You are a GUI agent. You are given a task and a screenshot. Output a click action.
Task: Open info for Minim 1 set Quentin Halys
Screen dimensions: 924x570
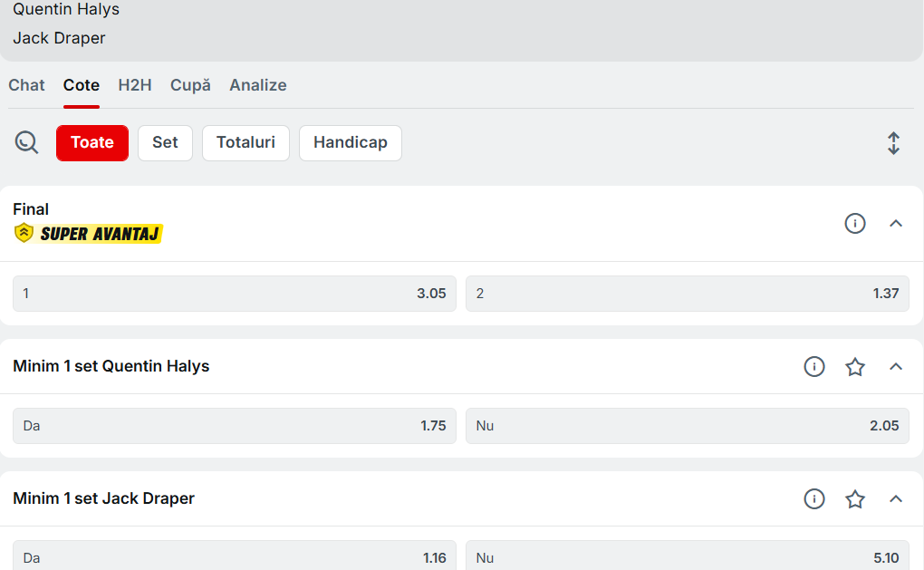814,367
